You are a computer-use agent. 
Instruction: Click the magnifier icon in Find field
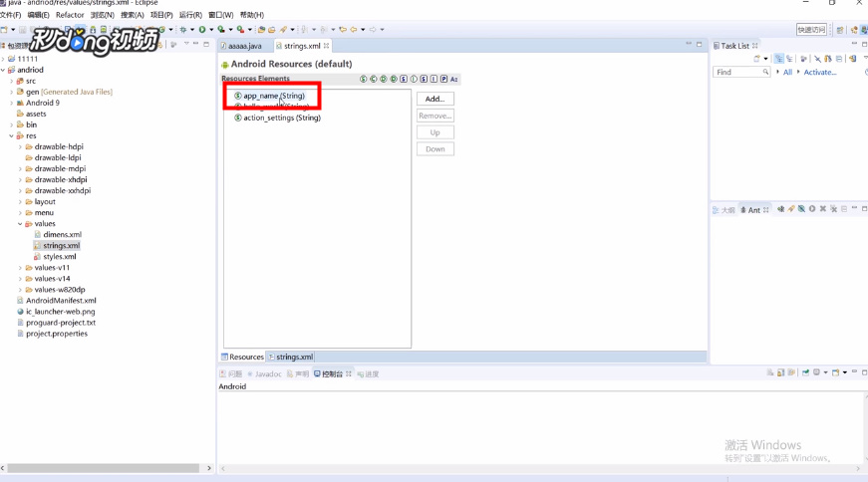[x=765, y=72]
